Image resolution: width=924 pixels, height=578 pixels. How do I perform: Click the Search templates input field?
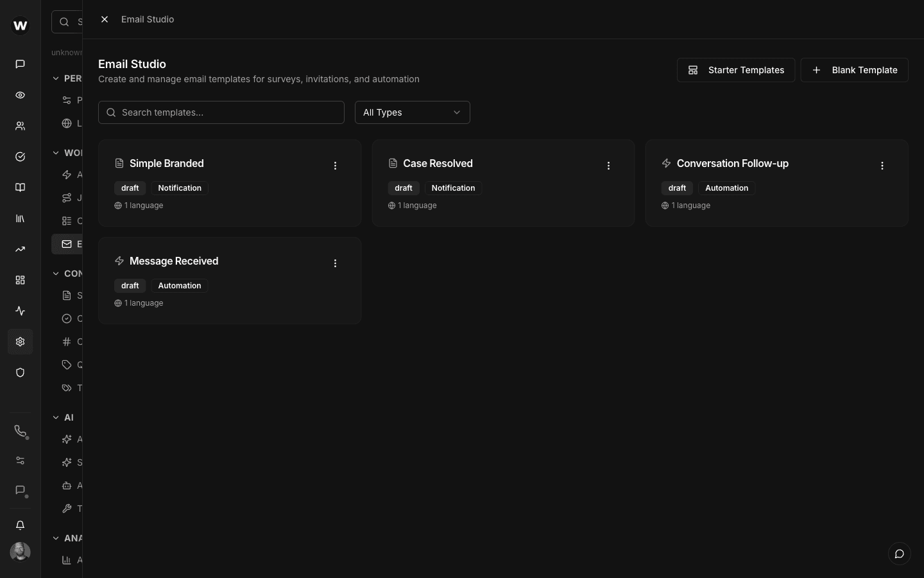[x=221, y=112]
